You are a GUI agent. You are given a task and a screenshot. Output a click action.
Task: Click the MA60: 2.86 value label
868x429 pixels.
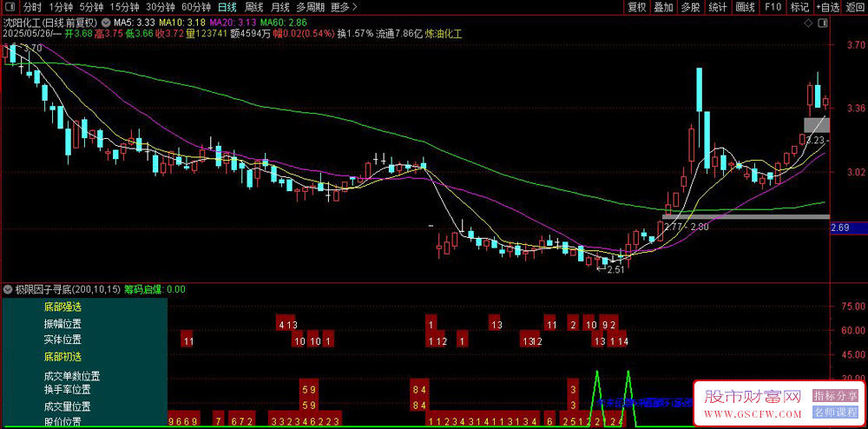click(284, 23)
